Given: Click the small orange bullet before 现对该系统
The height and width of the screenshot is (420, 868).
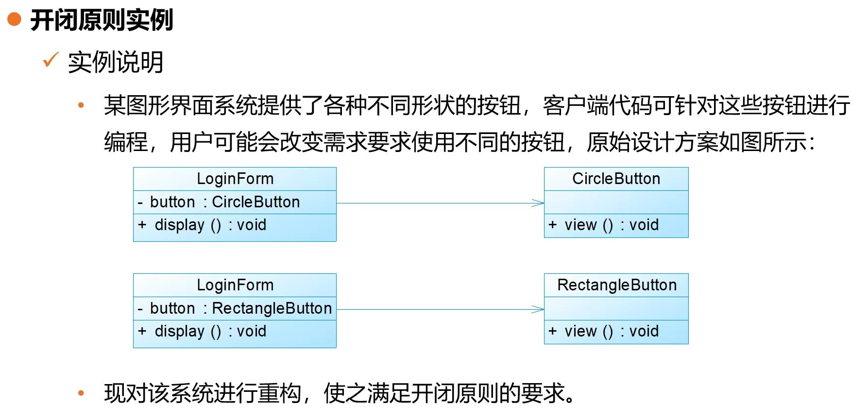Looking at the screenshot, I should tap(81, 393).
